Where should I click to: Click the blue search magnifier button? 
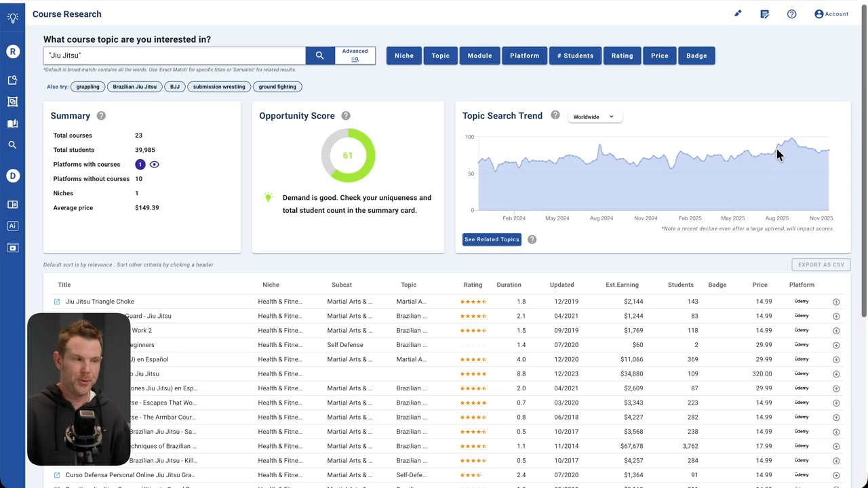click(320, 56)
